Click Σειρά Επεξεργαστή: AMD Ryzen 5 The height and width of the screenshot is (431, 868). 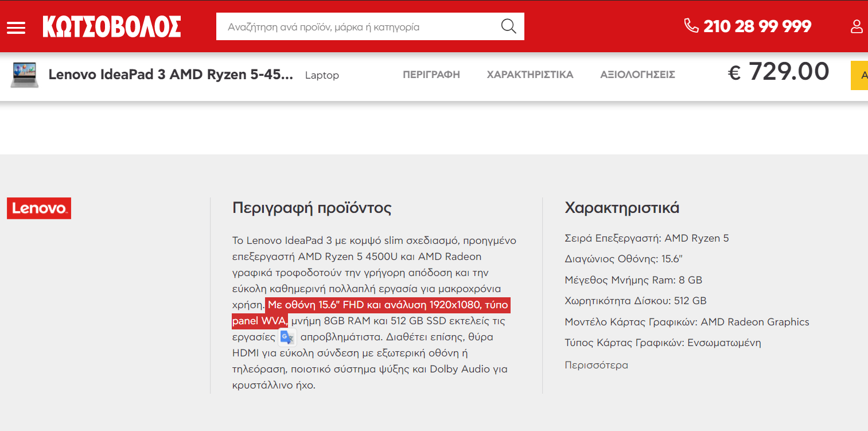(647, 238)
